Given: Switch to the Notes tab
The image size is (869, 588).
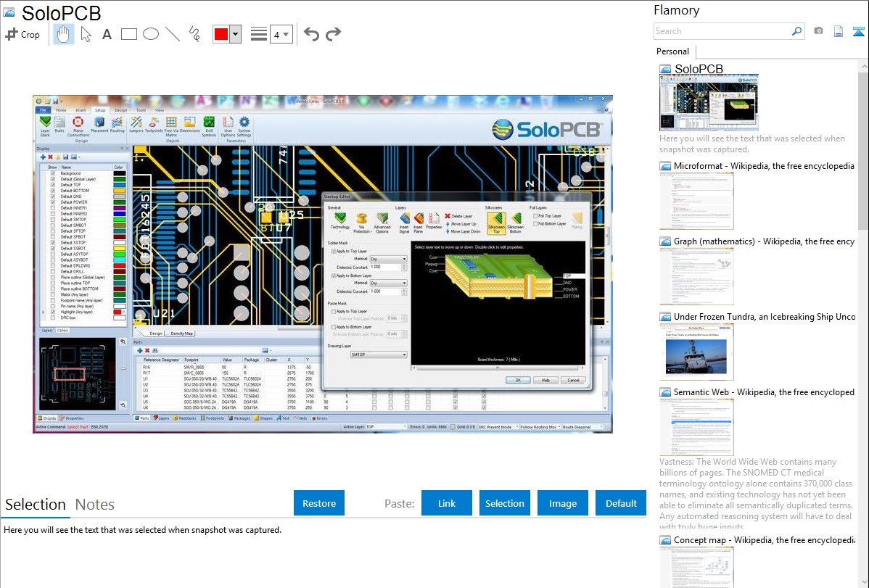Looking at the screenshot, I should 95,505.
